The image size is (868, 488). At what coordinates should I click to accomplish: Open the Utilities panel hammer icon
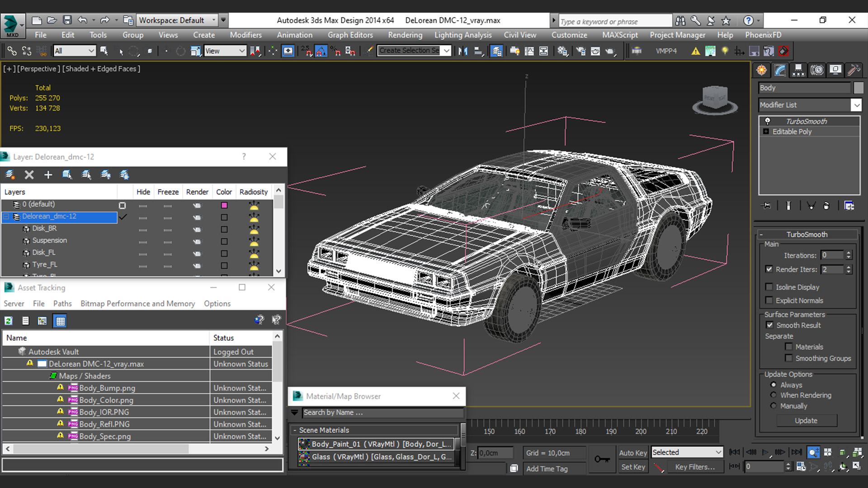(x=853, y=70)
